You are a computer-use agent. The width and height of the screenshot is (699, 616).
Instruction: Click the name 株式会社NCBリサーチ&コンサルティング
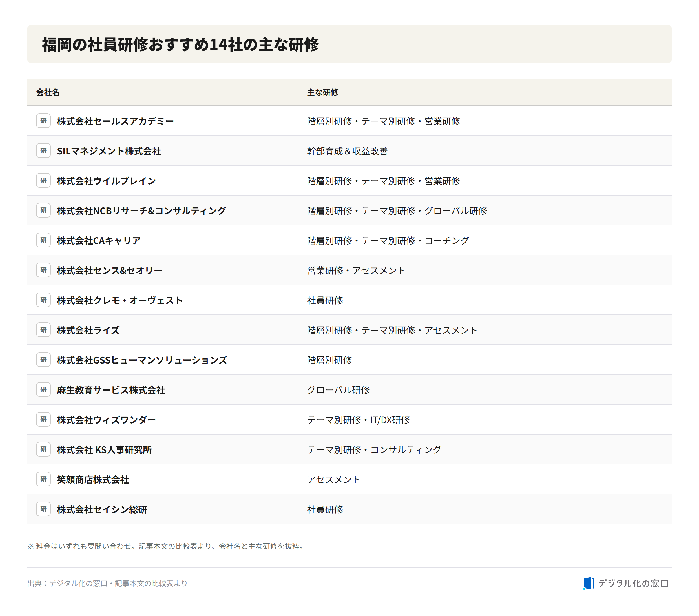coord(141,210)
